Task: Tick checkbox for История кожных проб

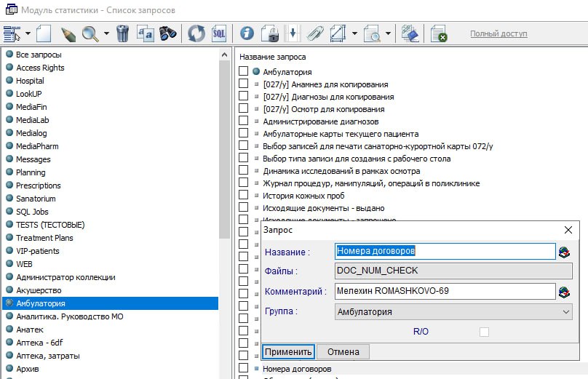Action: pyautogui.click(x=244, y=196)
